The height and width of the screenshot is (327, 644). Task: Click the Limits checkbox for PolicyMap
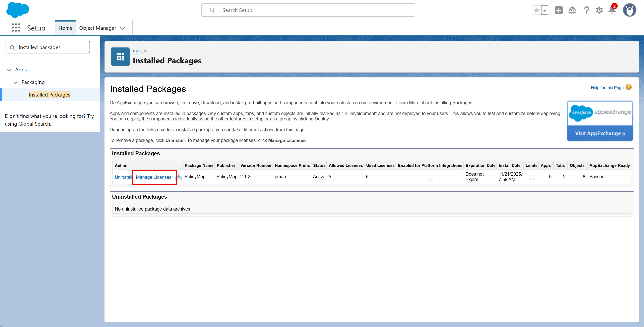click(531, 177)
